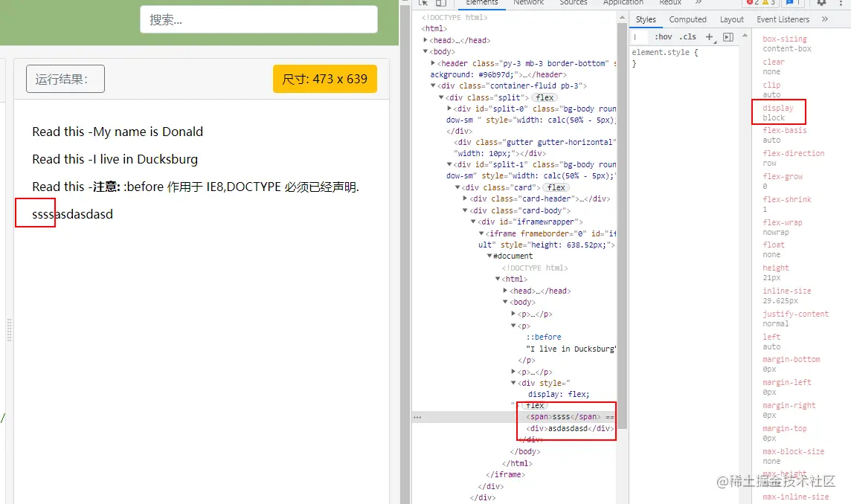
Task: Add a new style rule with plus icon
Action: pyautogui.click(x=710, y=37)
